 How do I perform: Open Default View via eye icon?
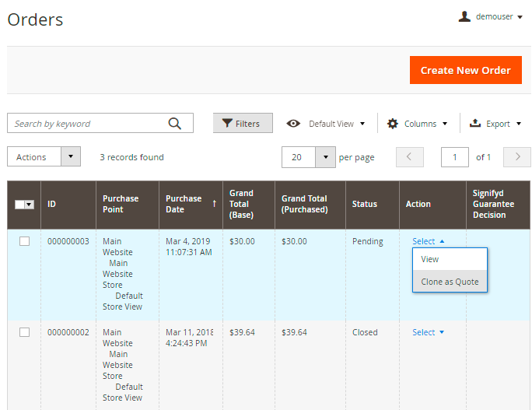[x=293, y=124]
